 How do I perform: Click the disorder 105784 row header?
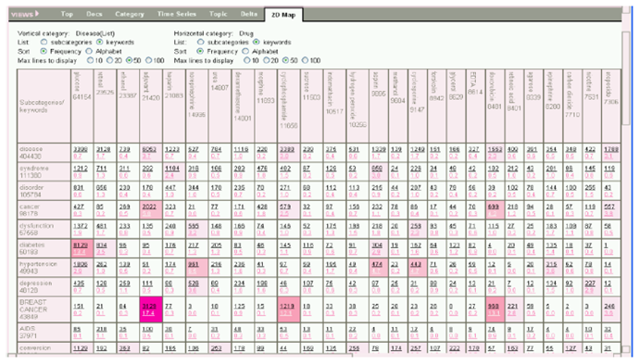[x=44, y=191]
